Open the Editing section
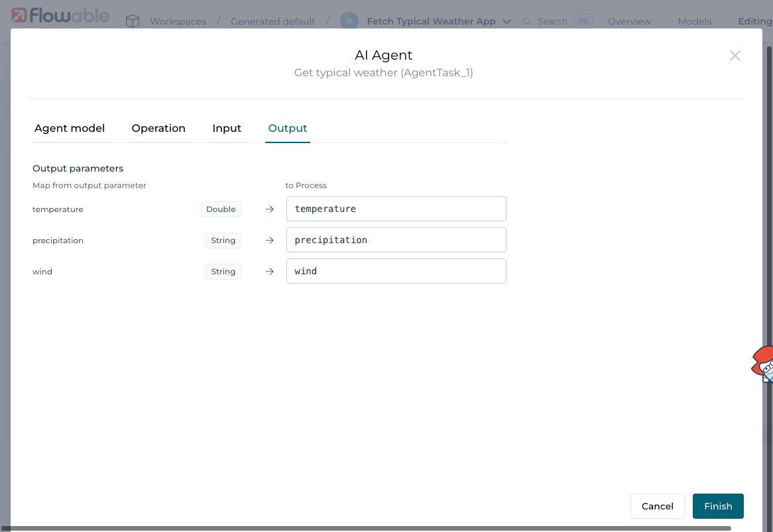 (x=754, y=21)
